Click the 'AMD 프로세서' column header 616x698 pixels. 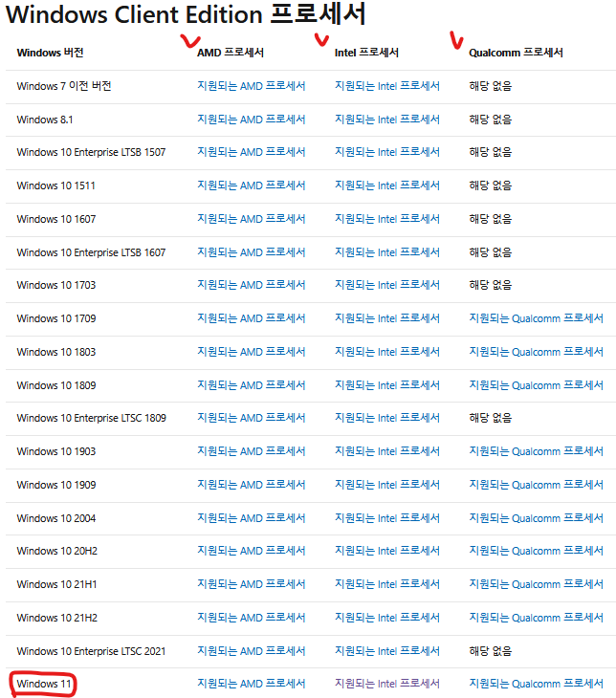pos(231,53)
